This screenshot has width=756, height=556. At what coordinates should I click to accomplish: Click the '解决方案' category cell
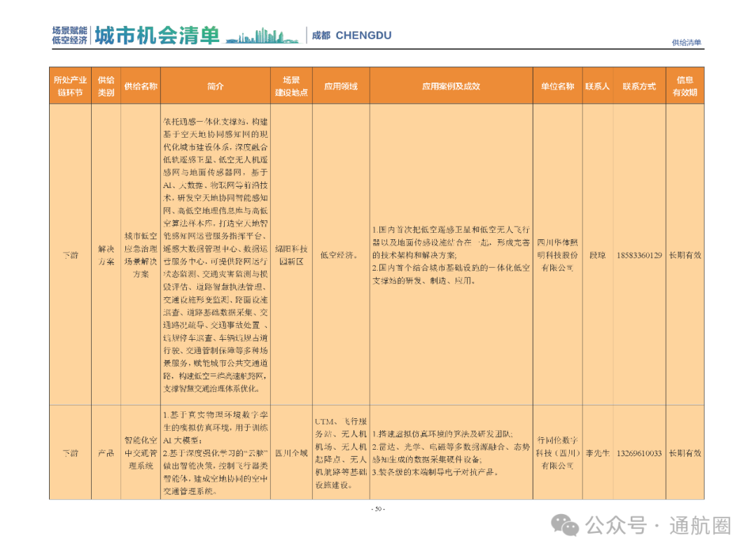click(106, 255)
